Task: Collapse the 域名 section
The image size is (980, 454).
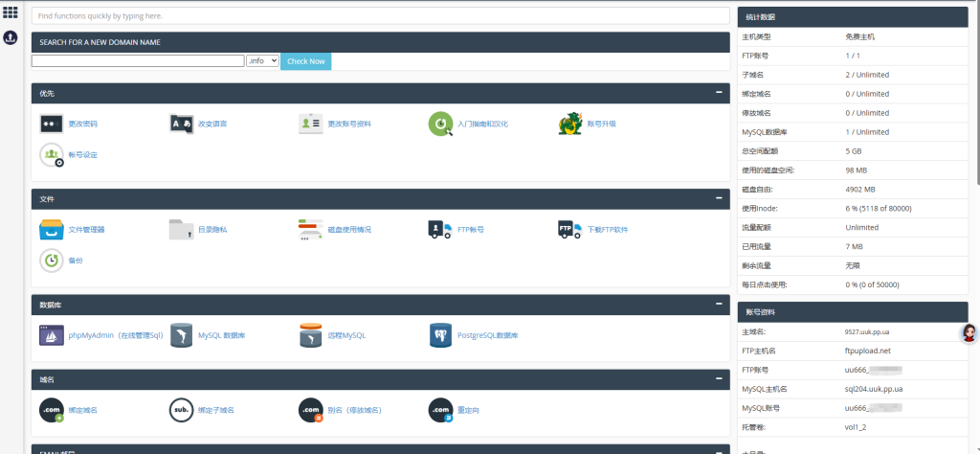Action: [x=719, y=379]
